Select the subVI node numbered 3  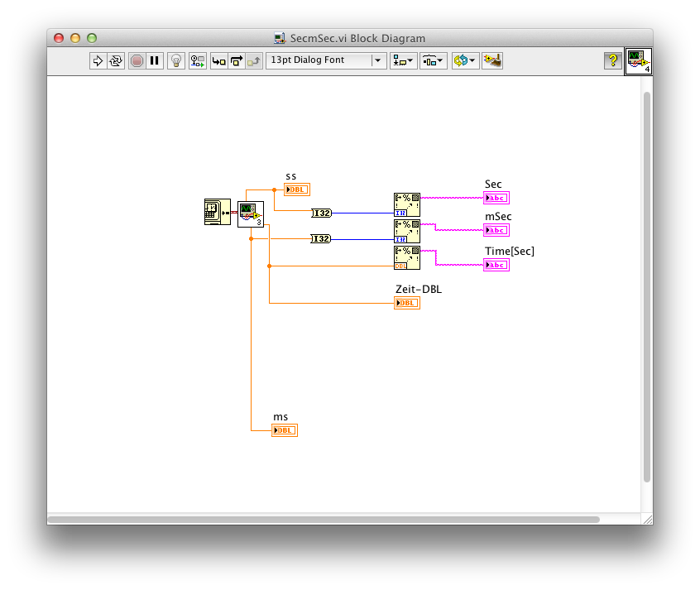click(x=251, y=214)
